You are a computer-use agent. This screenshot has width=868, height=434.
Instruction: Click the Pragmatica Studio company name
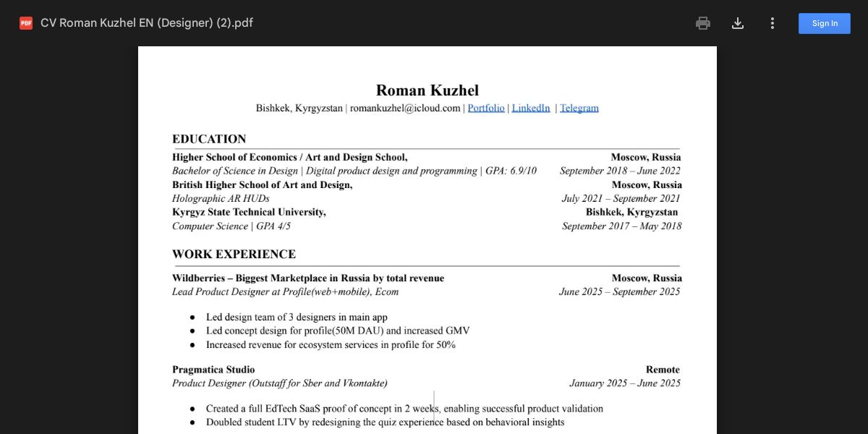(x=213, y=370)
